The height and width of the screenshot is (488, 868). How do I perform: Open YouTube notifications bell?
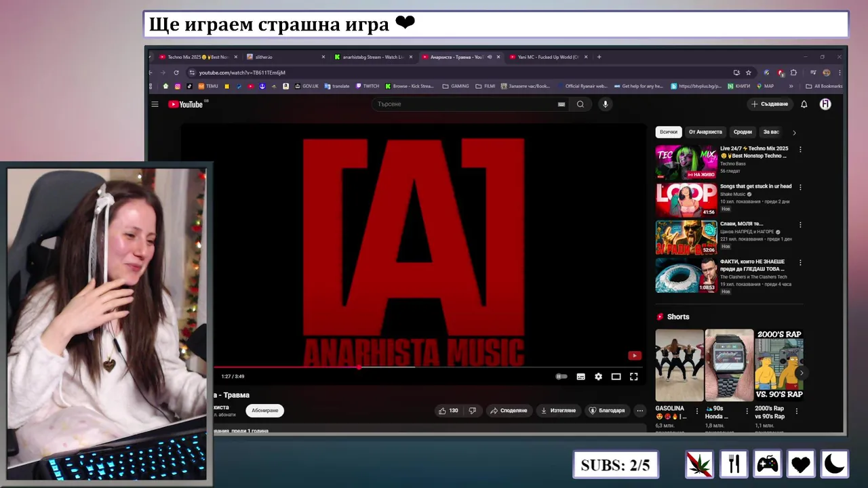coord(804,104)
